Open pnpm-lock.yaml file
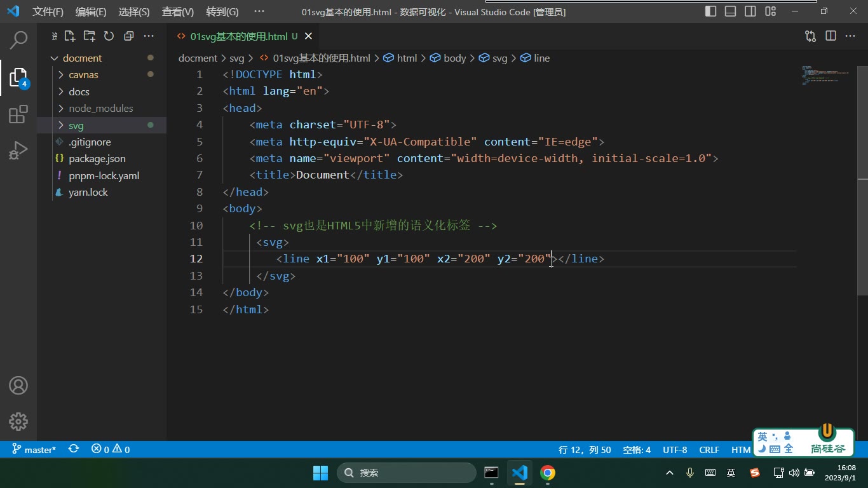 click(x=102, y=175)
